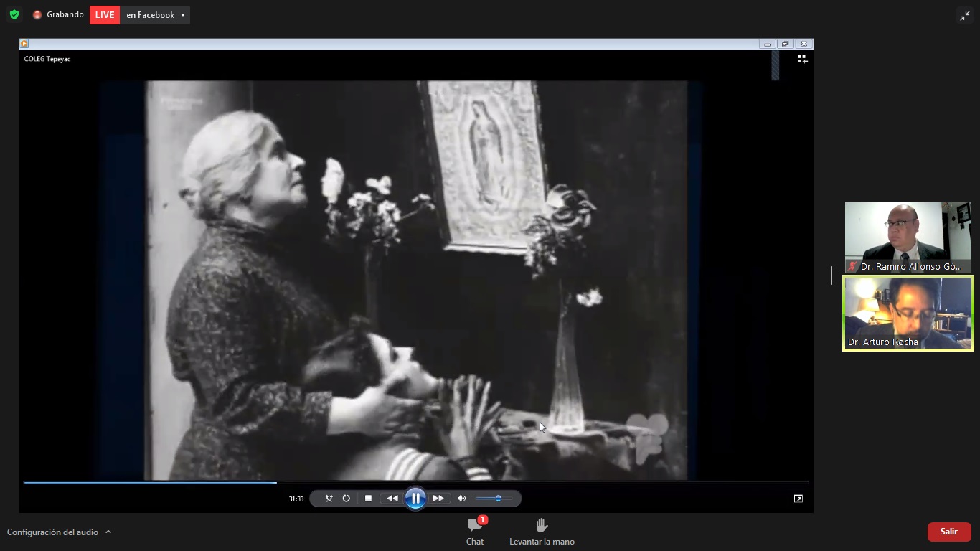Viewport: 980px width, 551px height.
Task: Click the COLEG Tepeyac title text
Action: click(47, 59)
